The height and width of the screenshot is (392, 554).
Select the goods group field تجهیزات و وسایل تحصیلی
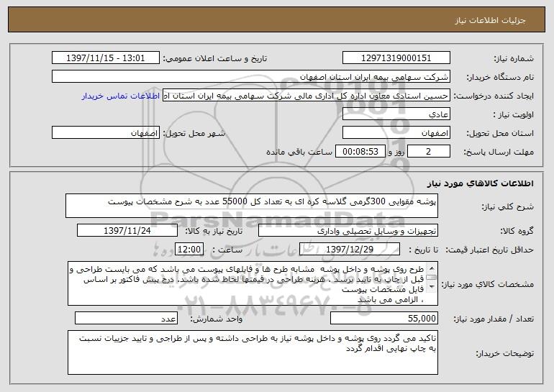point(348,231)
